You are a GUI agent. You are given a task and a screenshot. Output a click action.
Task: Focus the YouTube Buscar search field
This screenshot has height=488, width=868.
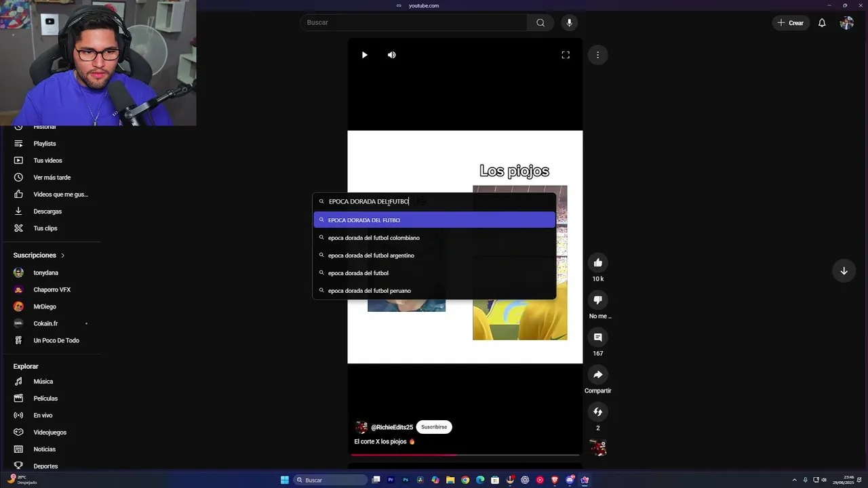click(x=413, y=22)
